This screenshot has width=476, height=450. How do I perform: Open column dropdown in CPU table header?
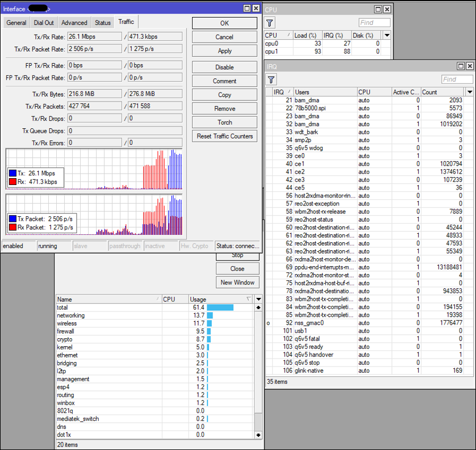(387, 35)
